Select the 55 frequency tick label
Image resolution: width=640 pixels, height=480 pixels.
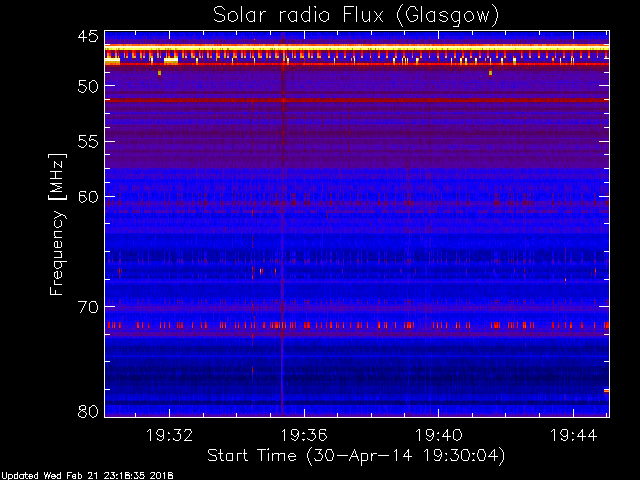point(88,142)
